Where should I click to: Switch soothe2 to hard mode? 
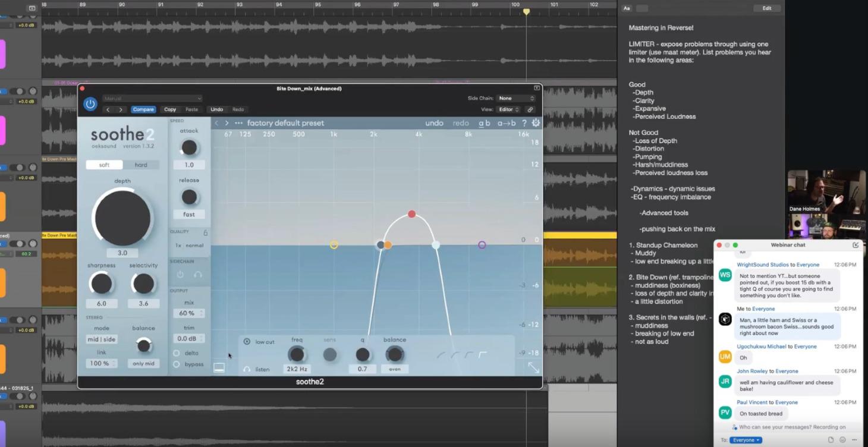coord(141,165)
